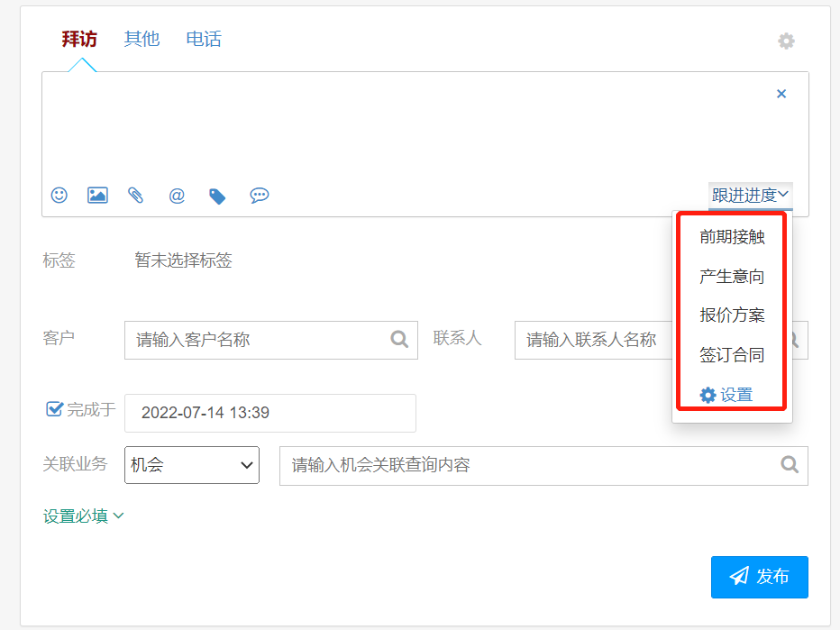Screen dimensions: 840x630
Task: Edit the completion date field
Action: coord(270,413)
